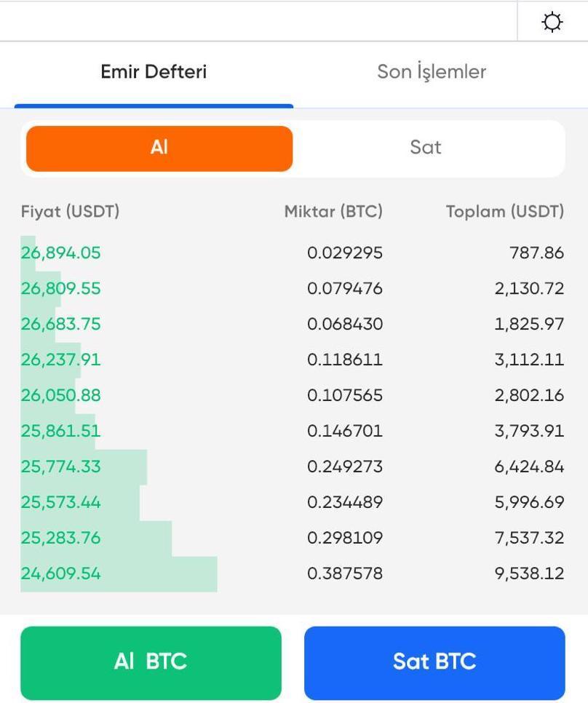This screenshot has width=588, height=703.
Task: Select the 26,050.88 bid price
Action: click(61, 396)
